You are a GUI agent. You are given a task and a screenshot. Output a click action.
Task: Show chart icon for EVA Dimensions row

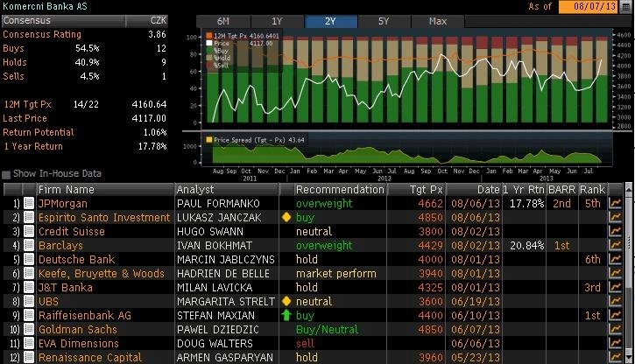coord(615,343)
